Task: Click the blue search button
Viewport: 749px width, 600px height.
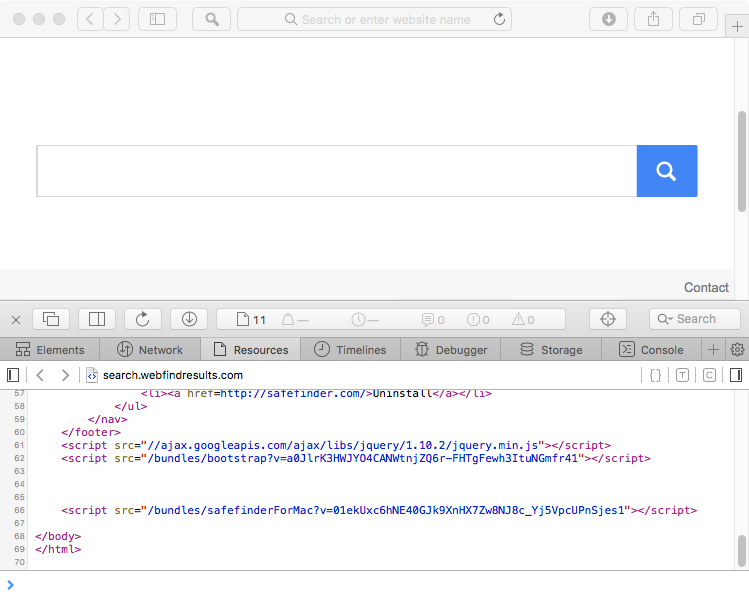Action: click(667, 171)
